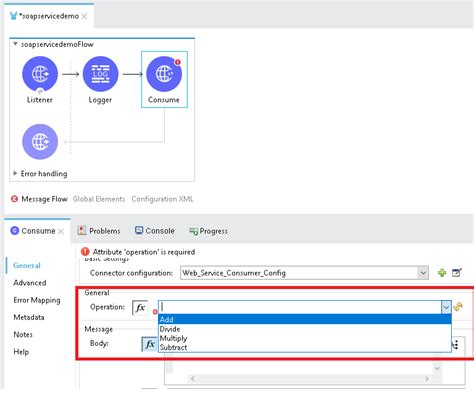Open the Global Elements view
This screenshot has height=408, width=474.
point(99,199)
